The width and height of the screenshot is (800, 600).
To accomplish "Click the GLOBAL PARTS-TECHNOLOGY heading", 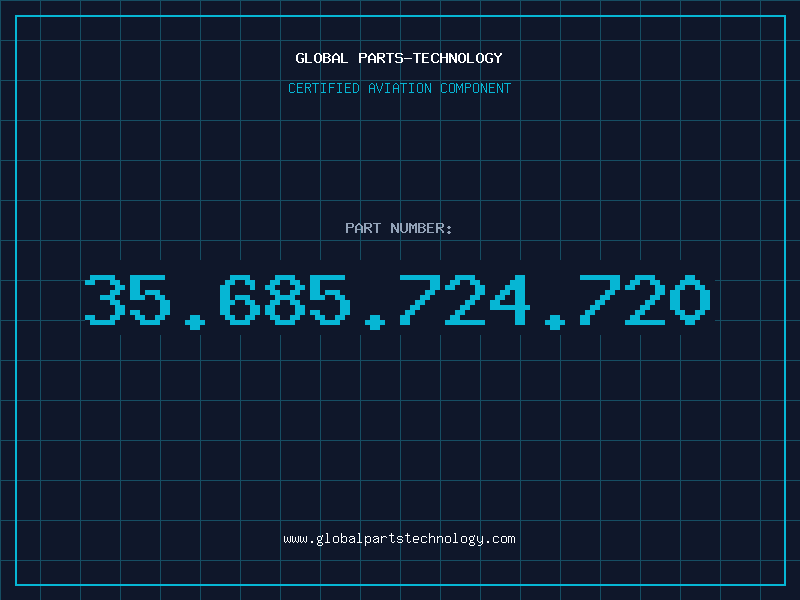I will coord(399,58).
